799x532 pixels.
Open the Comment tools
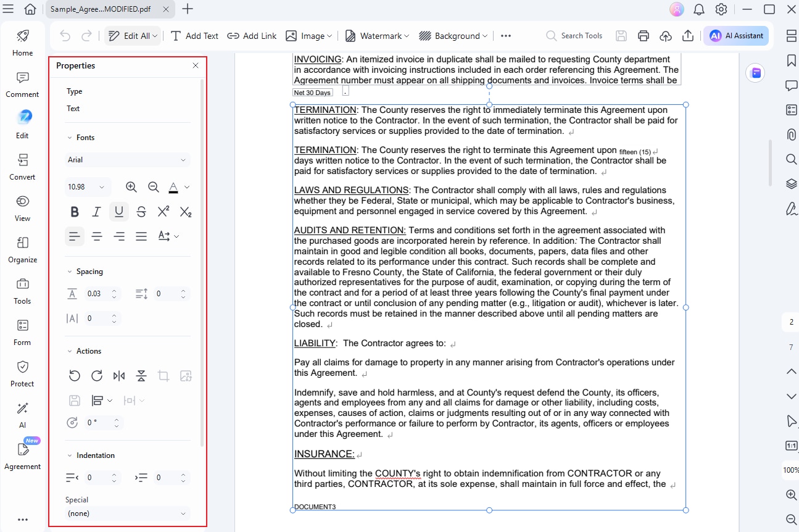click(23, 85)
